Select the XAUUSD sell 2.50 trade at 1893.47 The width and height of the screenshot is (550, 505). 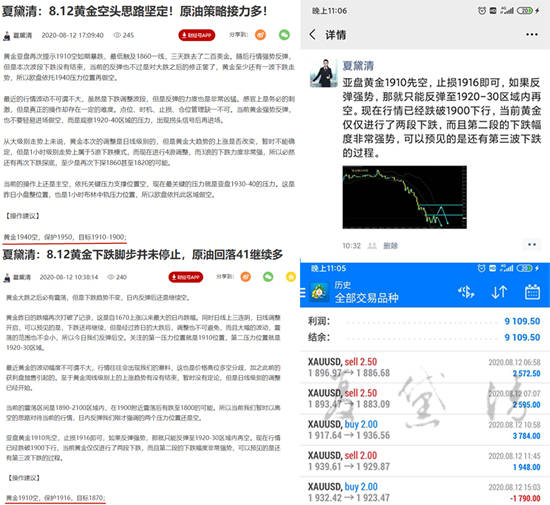(425, 398)
